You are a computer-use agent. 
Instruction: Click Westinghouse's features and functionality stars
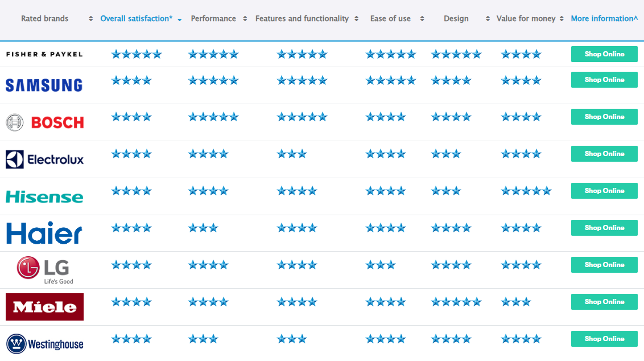click(292, 339)
